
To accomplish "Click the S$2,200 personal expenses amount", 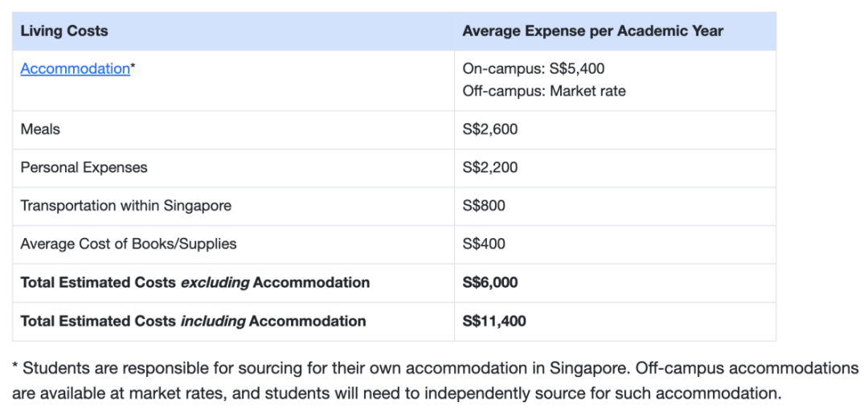I will [x=490, y=168].
